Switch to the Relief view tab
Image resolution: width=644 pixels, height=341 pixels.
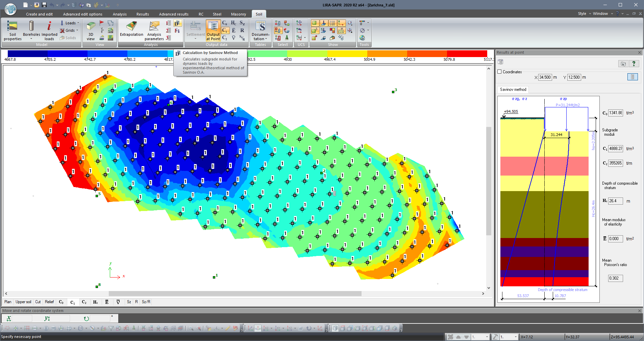coord(49,302)
